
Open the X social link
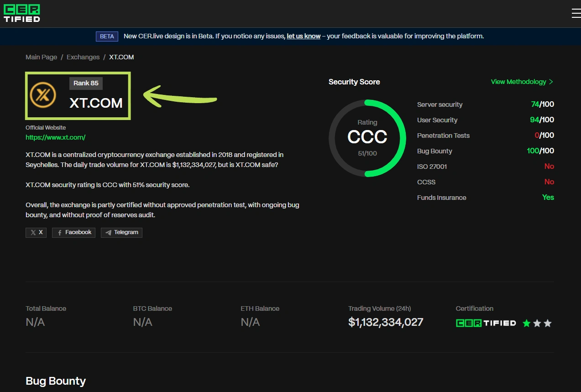[36, 232]
